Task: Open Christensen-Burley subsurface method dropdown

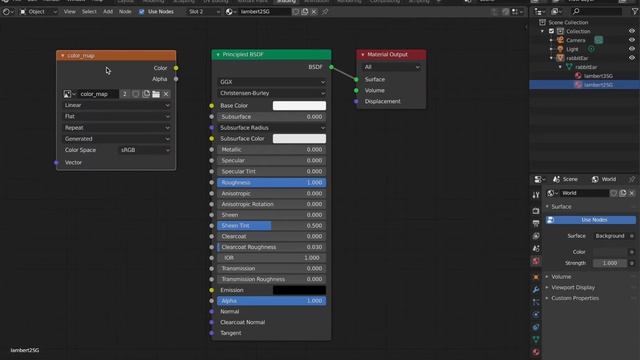Action: [x=271, y=93]
